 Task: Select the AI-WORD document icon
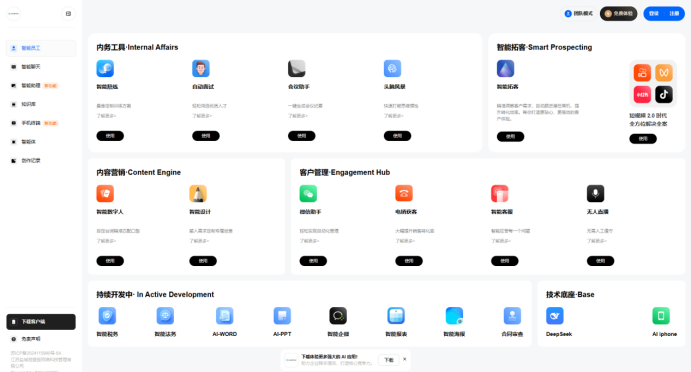(224, 316)
